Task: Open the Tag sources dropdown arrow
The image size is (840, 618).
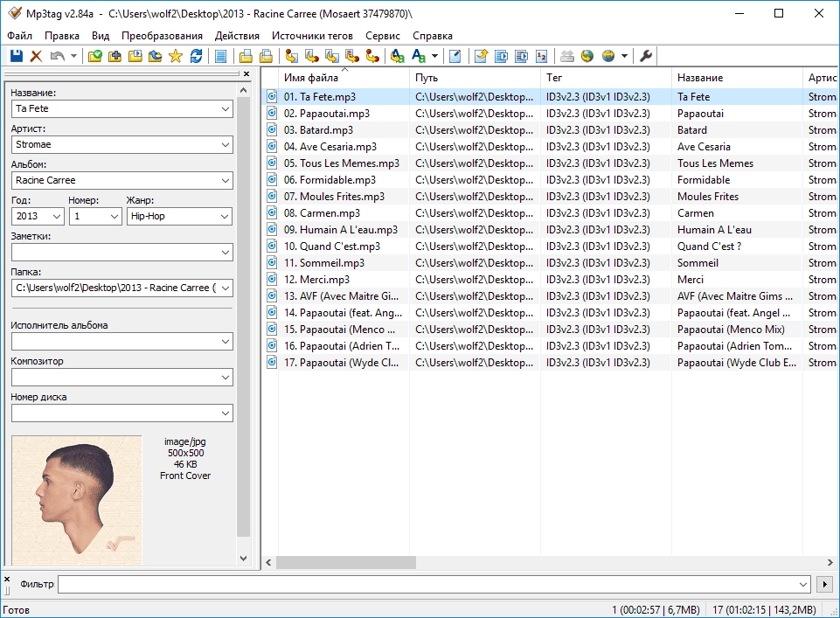Action: tap(624, 56)
